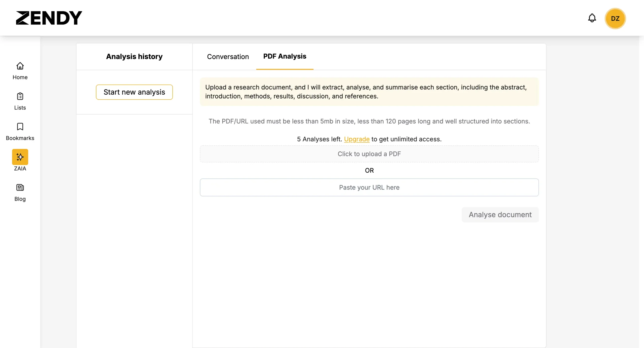Image resolution: width=644 pixels, height=348 pixels.
Task: Open Bookmarks in the sidebar
Action: 20,132
